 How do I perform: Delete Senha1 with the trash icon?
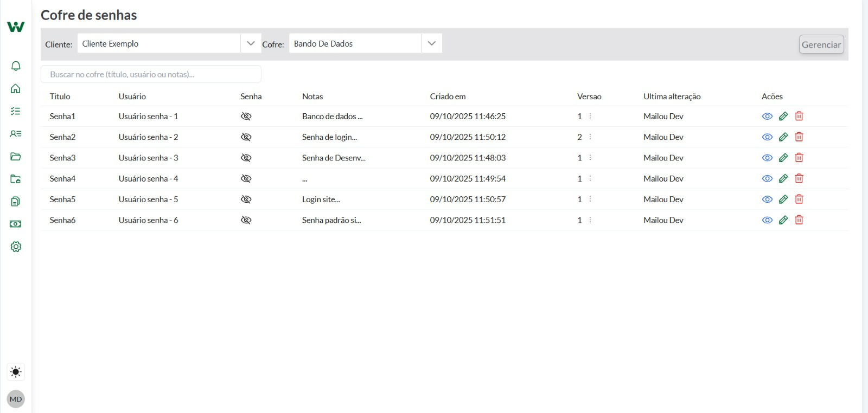[799, 116]
